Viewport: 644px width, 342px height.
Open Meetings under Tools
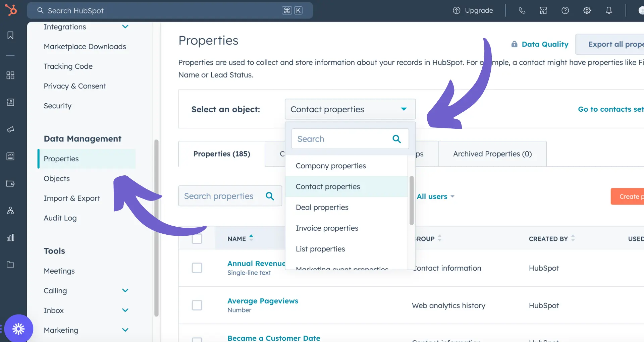pos(59,271)
